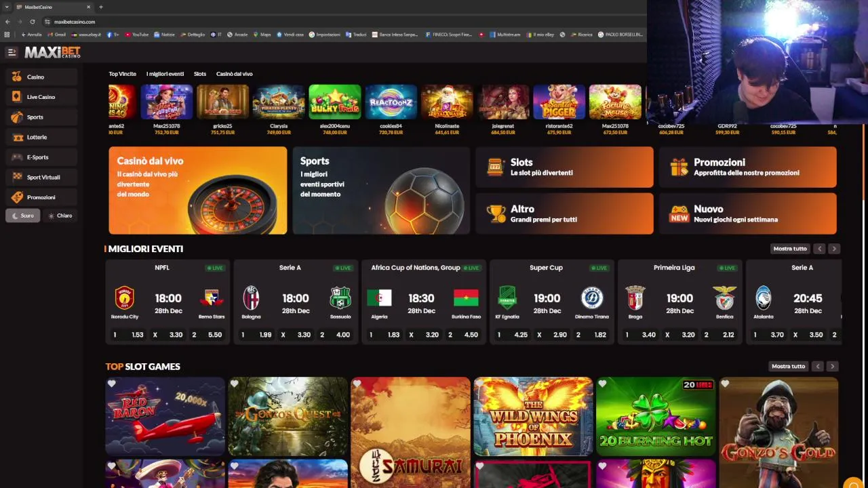Image resolution: width=868 pixels, height=488 pixels.
Task: Open the Sports banner with football
Action: pos(381,190)
